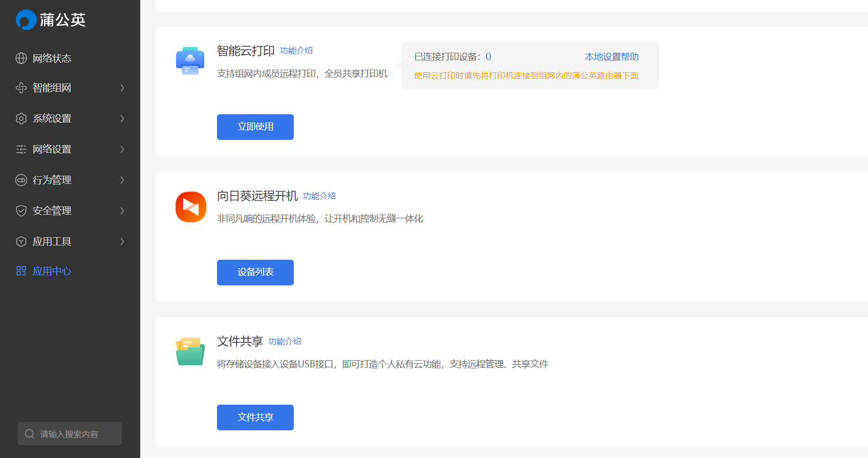
Task: Click the 文件共享 card title text
Action: [240, 342]
